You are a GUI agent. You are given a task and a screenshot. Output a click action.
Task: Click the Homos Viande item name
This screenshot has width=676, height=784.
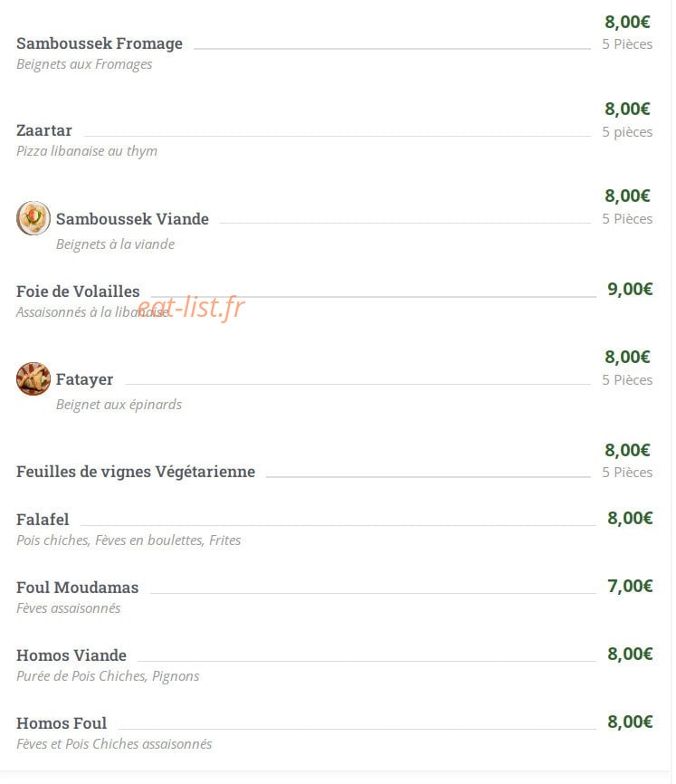coord(71,655)
